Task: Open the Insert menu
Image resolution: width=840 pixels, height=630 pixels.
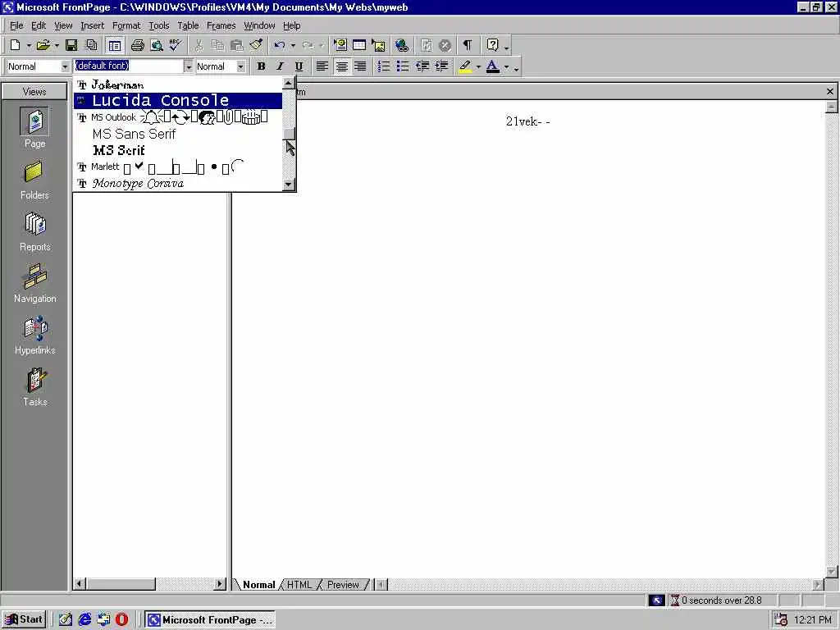Action: click(92, 25)
